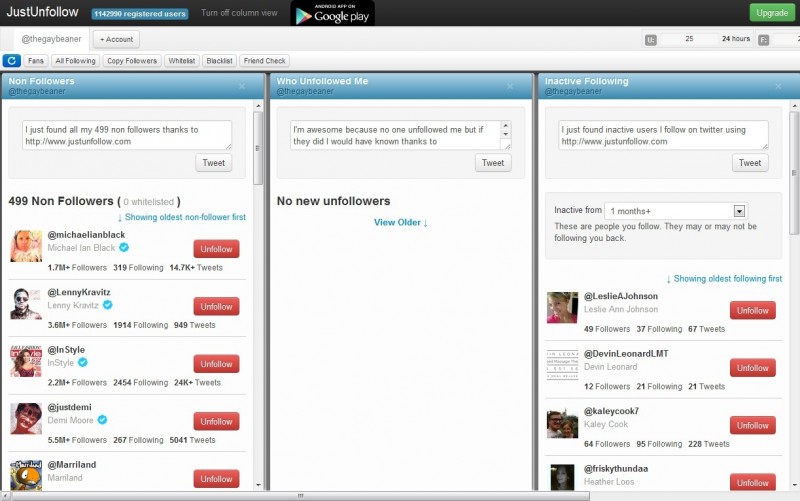Open @friskythundaa avatar thumbnail

tap(562, 477)
